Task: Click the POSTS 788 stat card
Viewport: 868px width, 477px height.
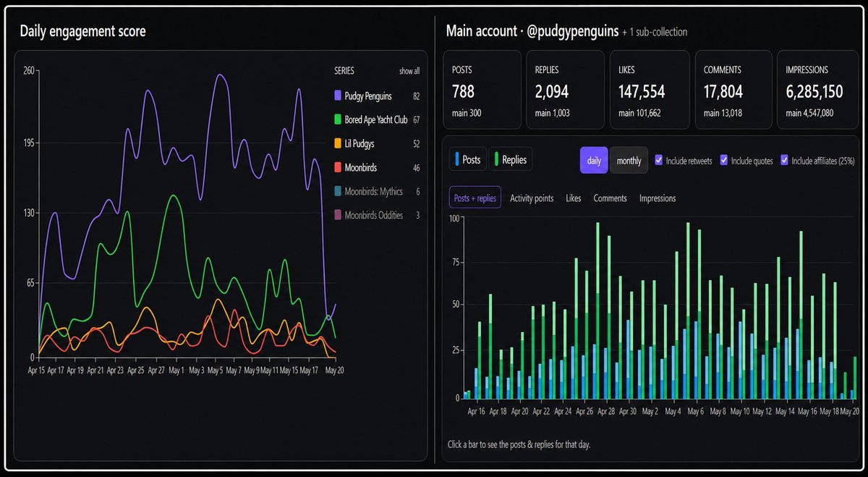Action: click(x=481, y=90)
